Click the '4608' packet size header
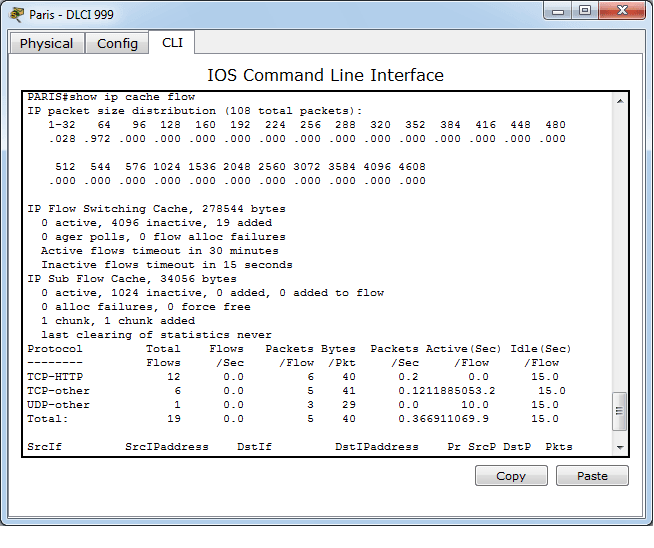This screenshot has height=548, width=654. [x=412, y=167]
